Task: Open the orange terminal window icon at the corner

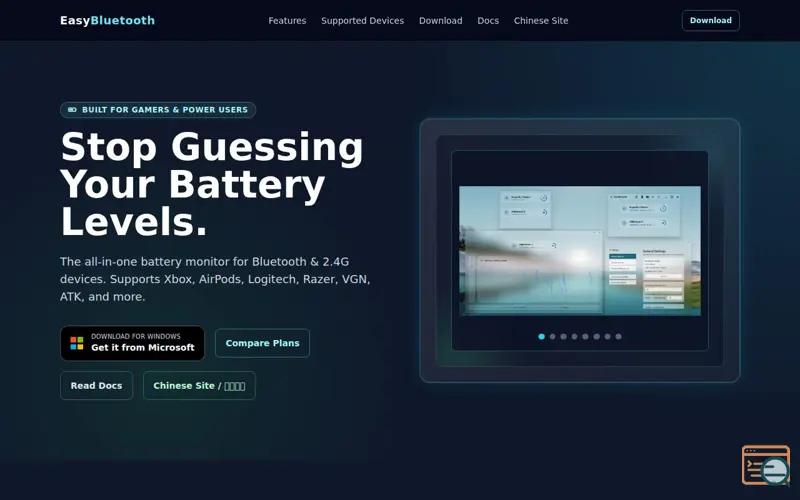Action: [765, 465]
